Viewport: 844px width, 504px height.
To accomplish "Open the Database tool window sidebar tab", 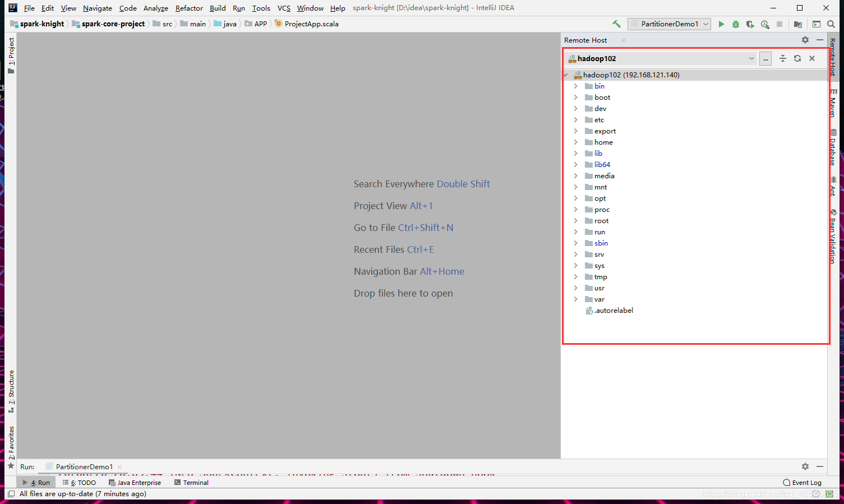I will pyautogui.click(x=833, y=147).
